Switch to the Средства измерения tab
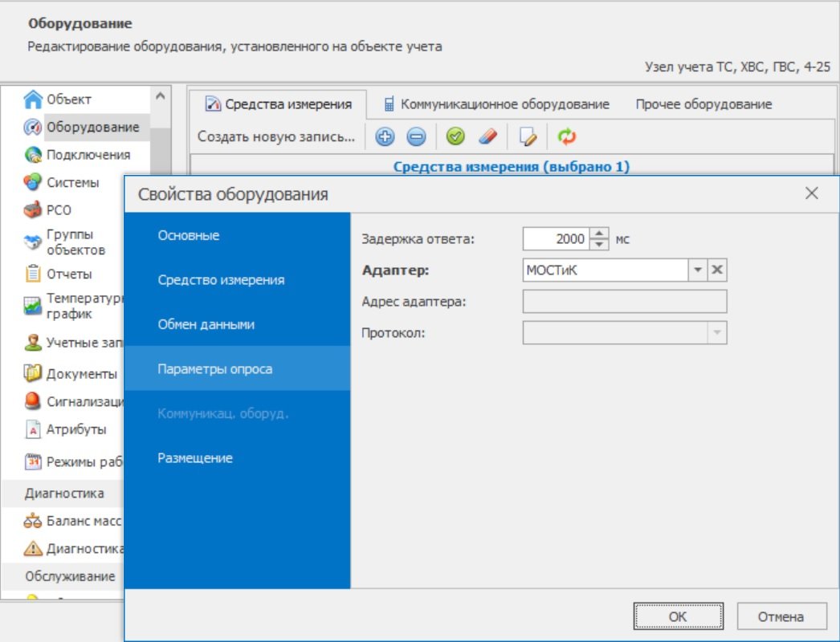This screenshot has width=840, height=642. coord(278,104)
